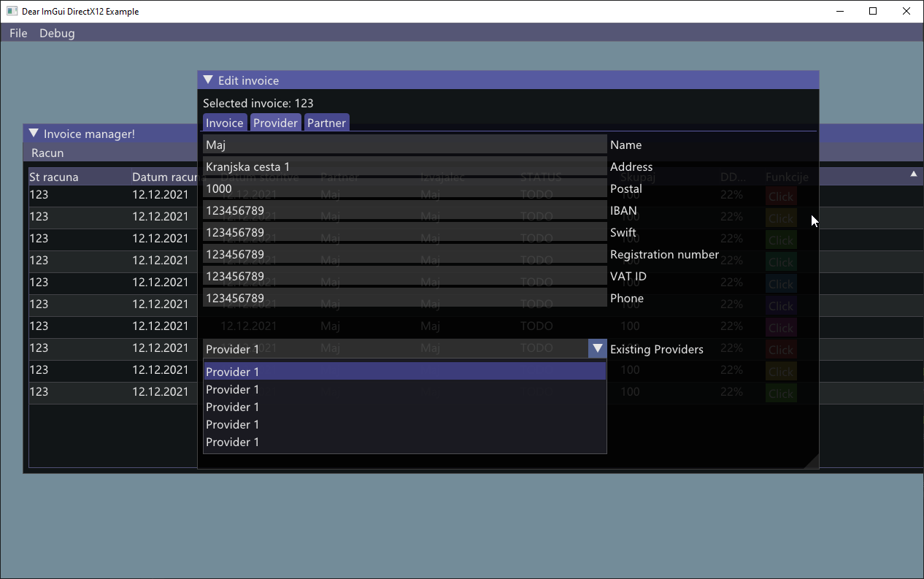Toggle the ascending sort arrow on the table
Viewport: 924px width, 579px height.
pos(913,175)
